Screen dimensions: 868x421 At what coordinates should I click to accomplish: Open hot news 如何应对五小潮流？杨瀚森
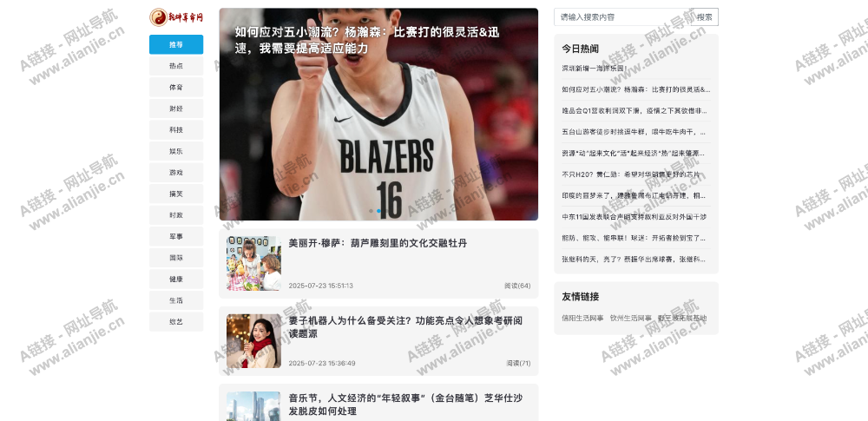tap(636, 89)
